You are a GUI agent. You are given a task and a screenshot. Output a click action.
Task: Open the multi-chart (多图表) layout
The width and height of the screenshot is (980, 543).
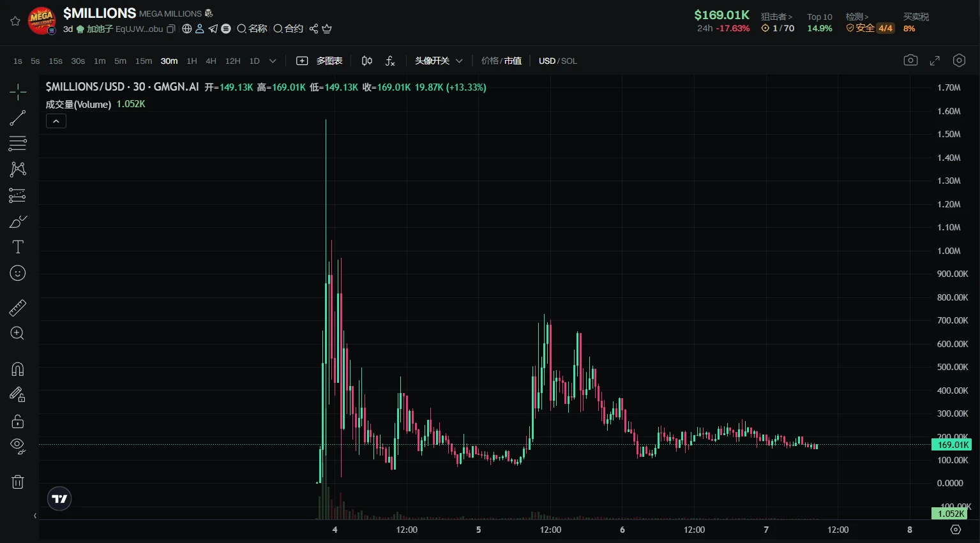pyautogui.click(x=320, y=61)
